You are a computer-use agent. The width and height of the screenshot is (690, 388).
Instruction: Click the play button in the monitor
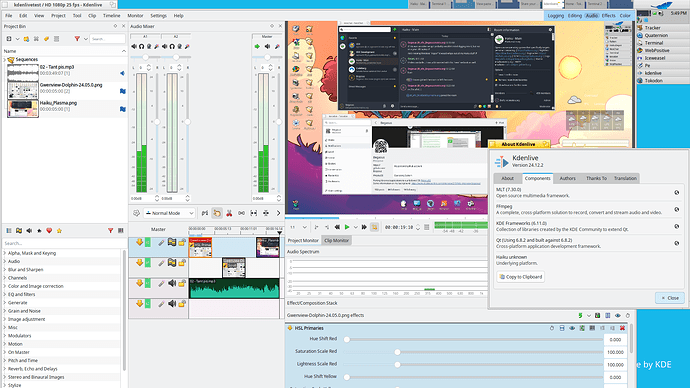pyautogui.click(x=347, y=227)
